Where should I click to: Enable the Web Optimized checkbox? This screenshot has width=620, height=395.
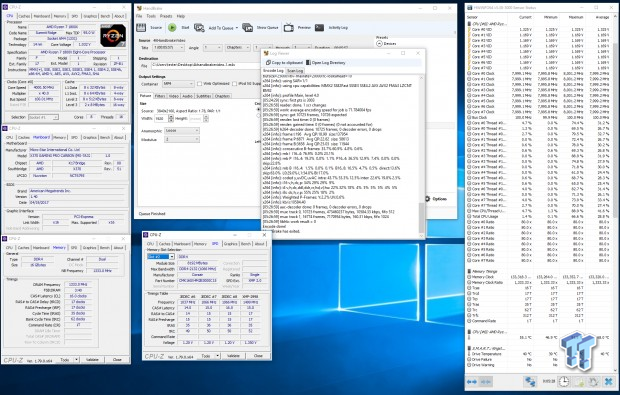point(200,84)
